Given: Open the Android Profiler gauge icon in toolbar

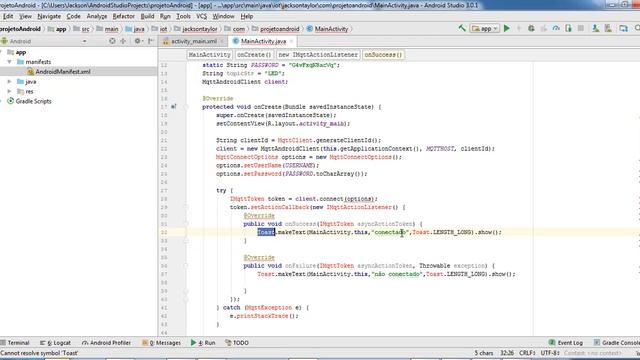Looking at the screenshot, I should click(556, 28).
